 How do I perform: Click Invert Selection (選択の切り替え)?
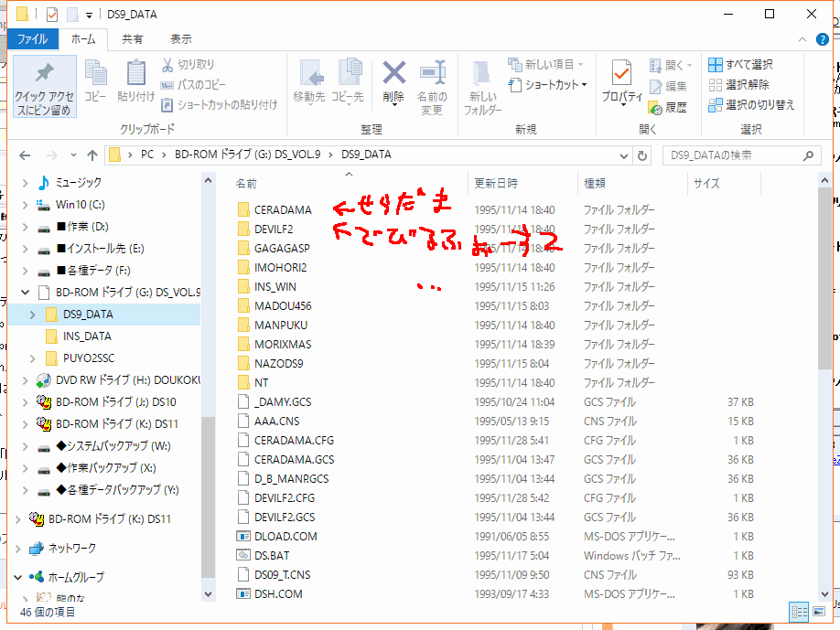(751, 104)
